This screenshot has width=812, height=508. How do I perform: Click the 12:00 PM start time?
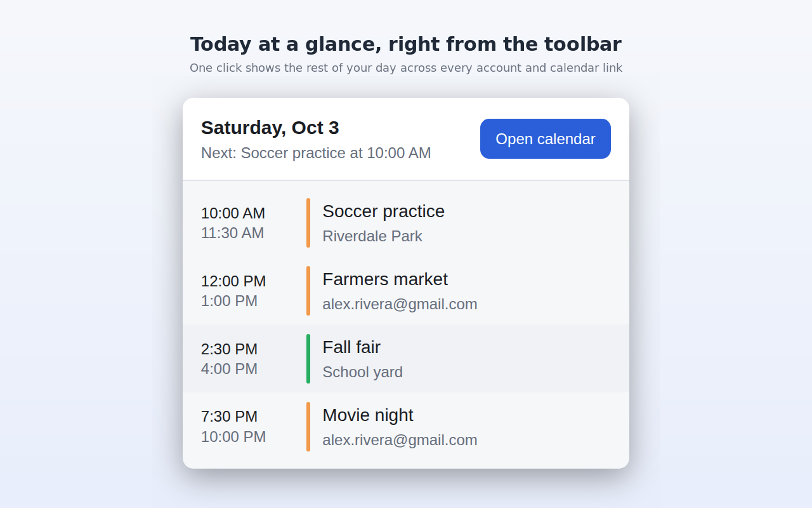(x=233, y=281)
